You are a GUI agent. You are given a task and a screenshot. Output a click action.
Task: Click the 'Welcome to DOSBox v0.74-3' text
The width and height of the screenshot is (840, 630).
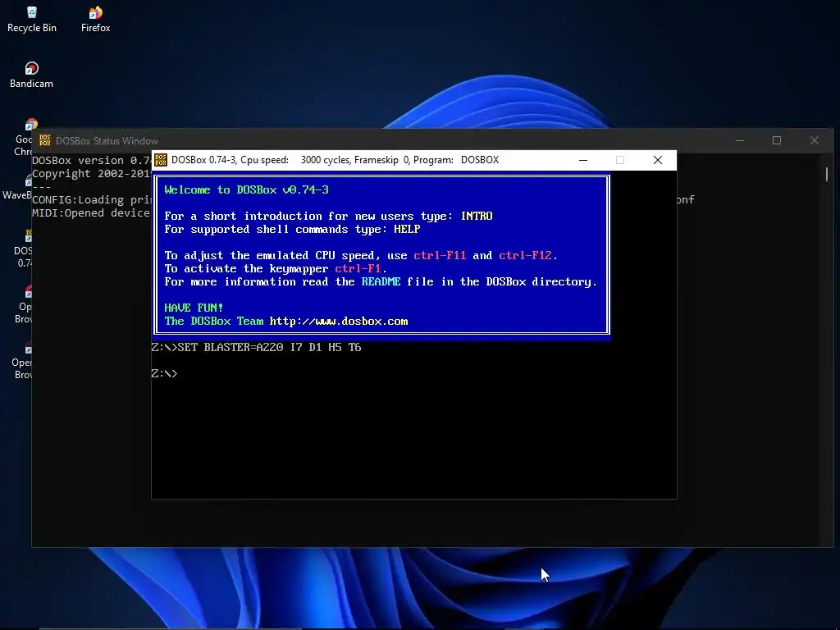[x=246, y=189]
